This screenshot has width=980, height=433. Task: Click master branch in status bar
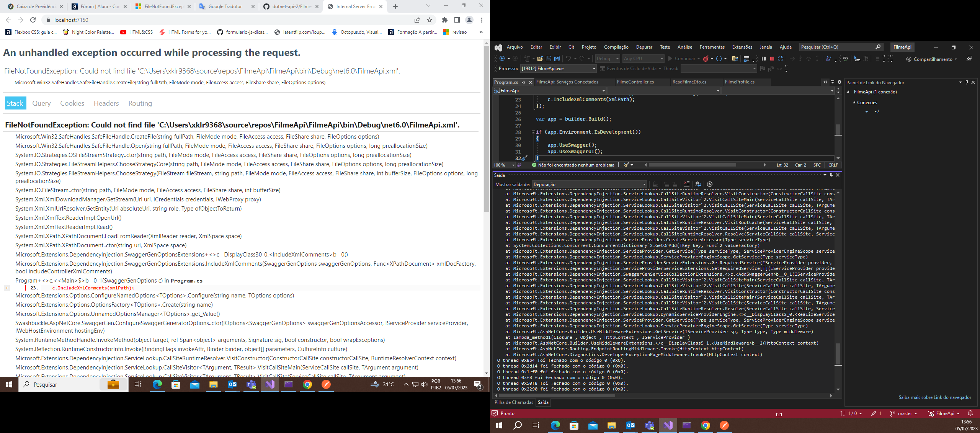[x=904, y=413]
